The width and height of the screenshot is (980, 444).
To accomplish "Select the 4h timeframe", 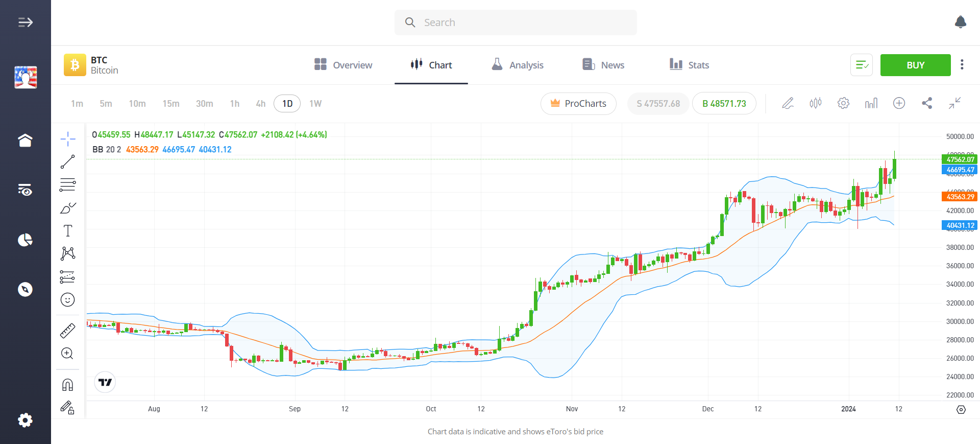I will [x=261, y=104].
